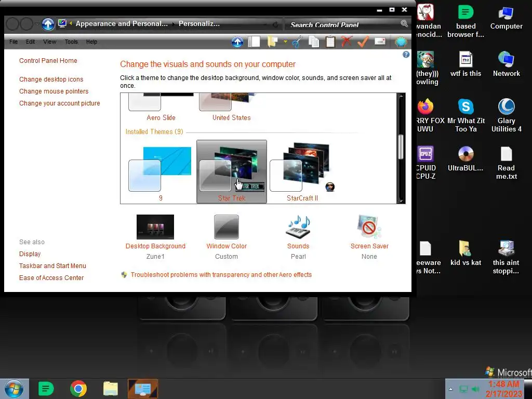532x399 pixels.
Task: Click the orange checkmark Properties icon
Action: (x=363, y=42)
